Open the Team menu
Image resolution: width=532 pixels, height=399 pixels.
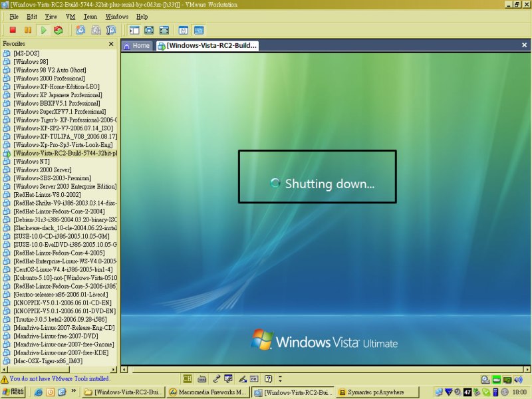90,17
